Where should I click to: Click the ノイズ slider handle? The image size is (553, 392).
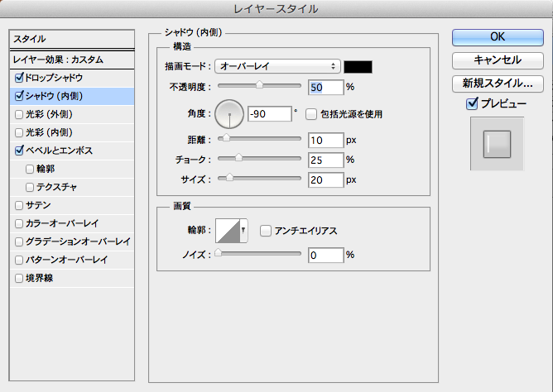[x=219, y=252]
